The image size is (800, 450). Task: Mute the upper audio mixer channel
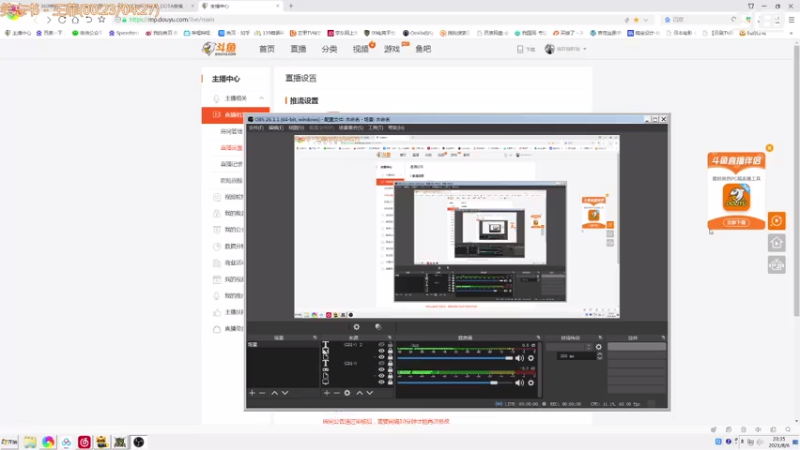(519, 358)
